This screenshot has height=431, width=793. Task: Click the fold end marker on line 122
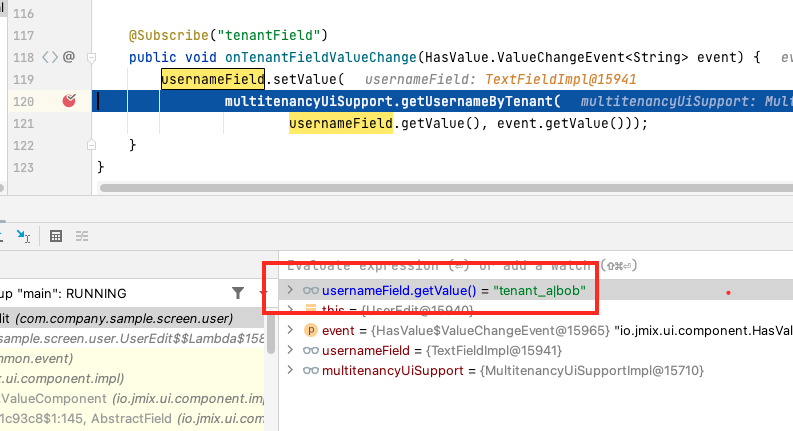[92, 145]
